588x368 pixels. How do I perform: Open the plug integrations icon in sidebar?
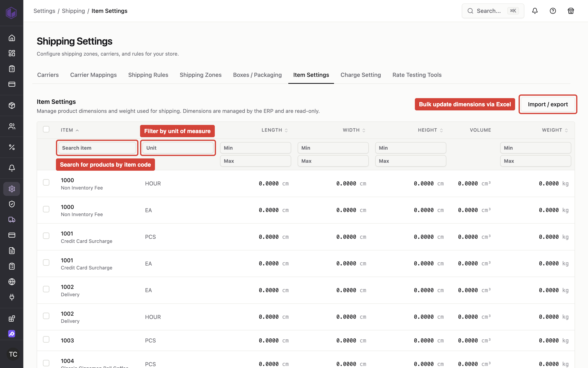click(12, 297)
